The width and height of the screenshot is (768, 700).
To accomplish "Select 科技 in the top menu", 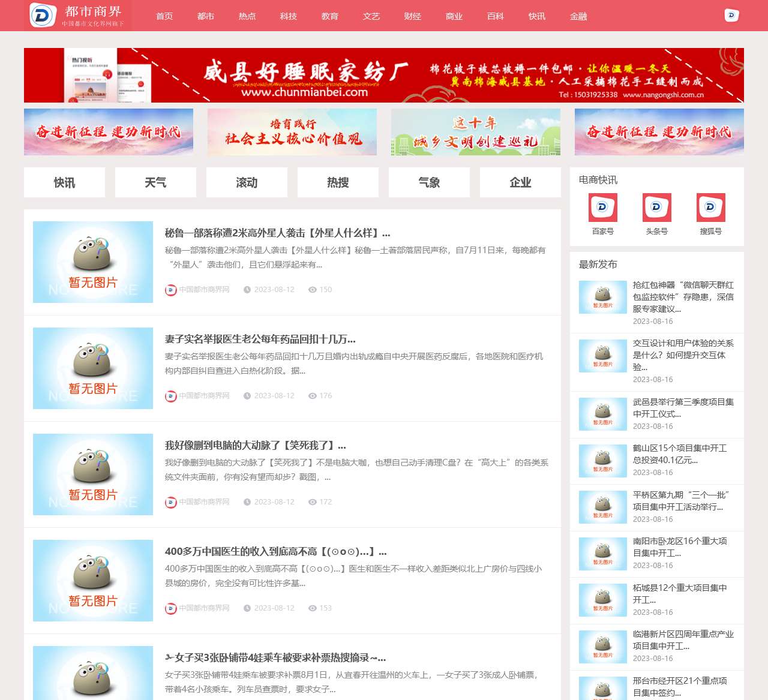I will (289, 16).
